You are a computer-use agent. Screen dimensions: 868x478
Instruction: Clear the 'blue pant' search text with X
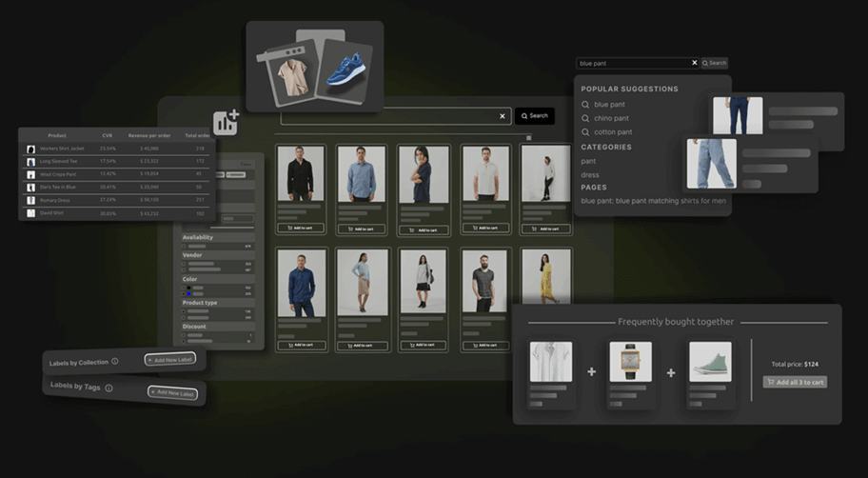pyautogui.click(x=694, y=63)
